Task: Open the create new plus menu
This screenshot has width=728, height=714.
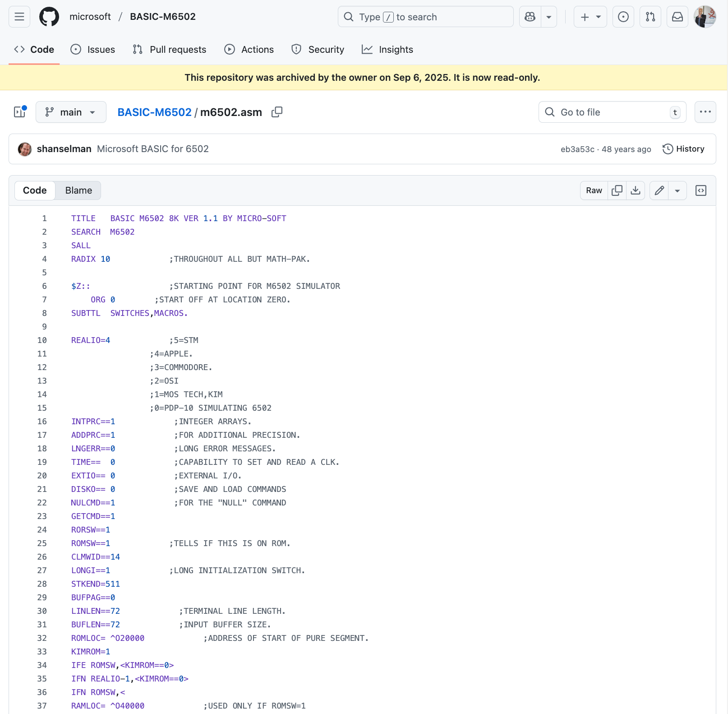Action: point(590,17)
